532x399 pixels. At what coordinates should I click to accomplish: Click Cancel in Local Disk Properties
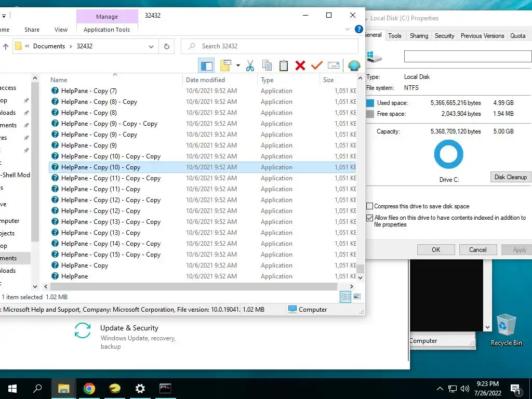pos(478,250)
